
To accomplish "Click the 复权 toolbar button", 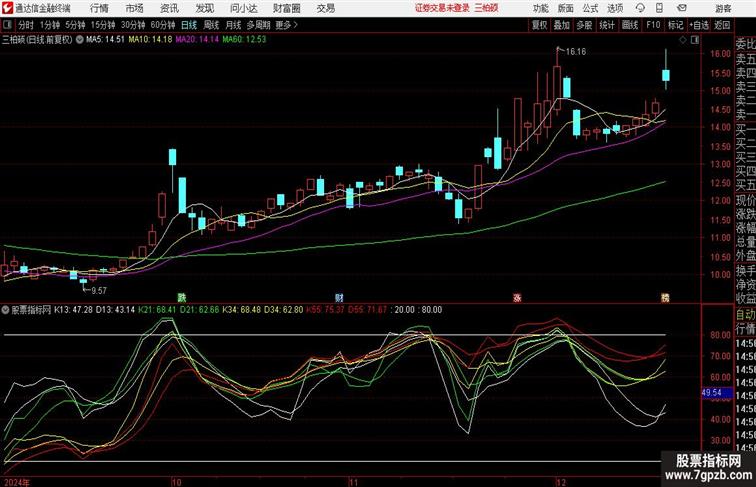I will [x=540, y=25].
